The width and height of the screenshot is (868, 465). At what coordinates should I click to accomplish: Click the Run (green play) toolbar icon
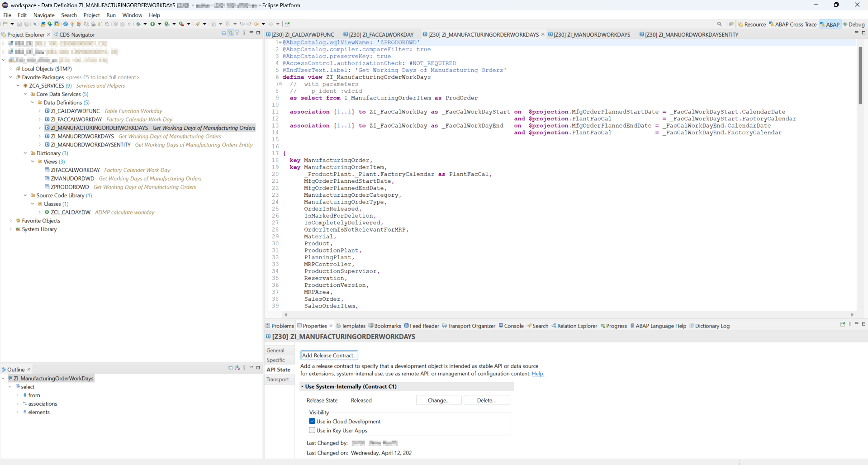tap(153, 24)
